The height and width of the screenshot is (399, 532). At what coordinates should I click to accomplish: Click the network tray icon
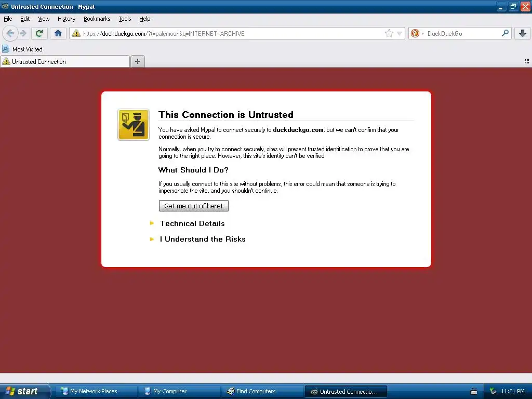coord(493,391)
